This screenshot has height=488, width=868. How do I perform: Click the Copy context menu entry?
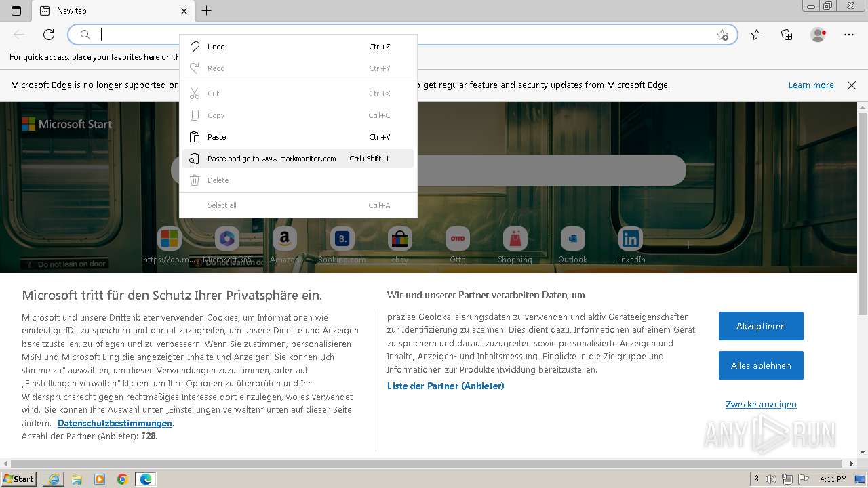(x=298, y=115)
